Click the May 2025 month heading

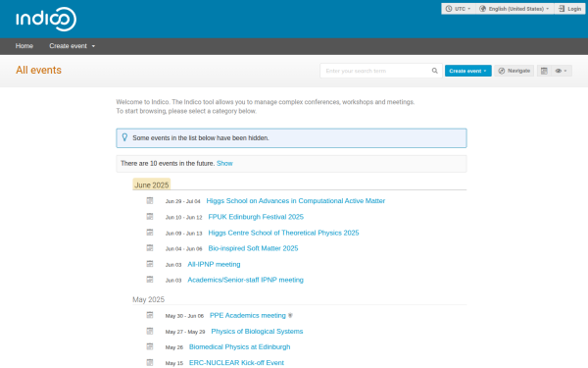[149, 299]
